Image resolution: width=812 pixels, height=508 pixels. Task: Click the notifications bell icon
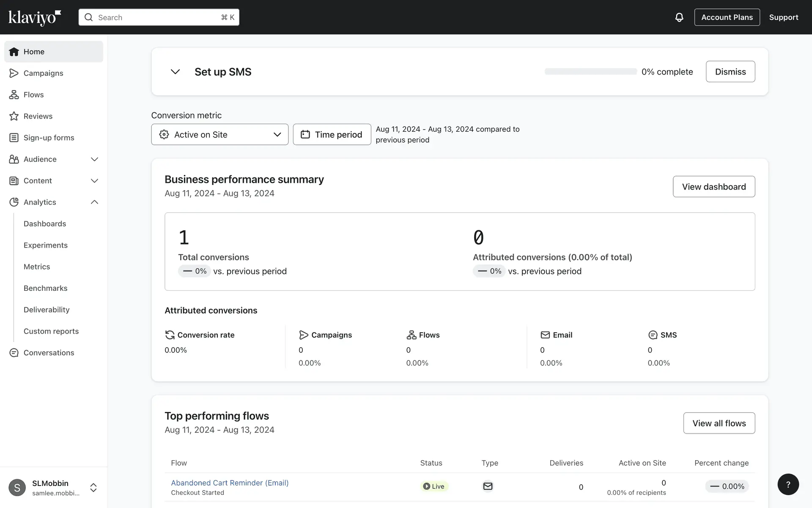pos(679,17)
